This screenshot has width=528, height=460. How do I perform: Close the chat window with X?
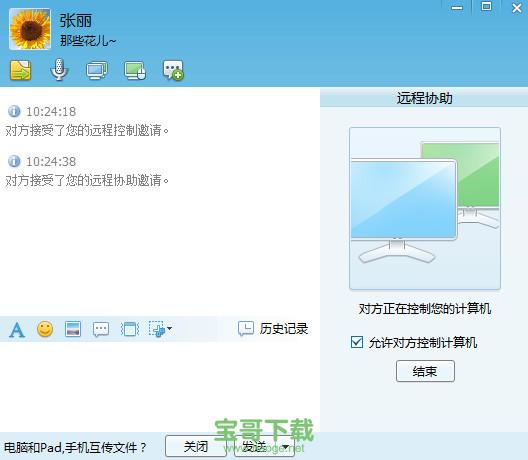point(517,7)
